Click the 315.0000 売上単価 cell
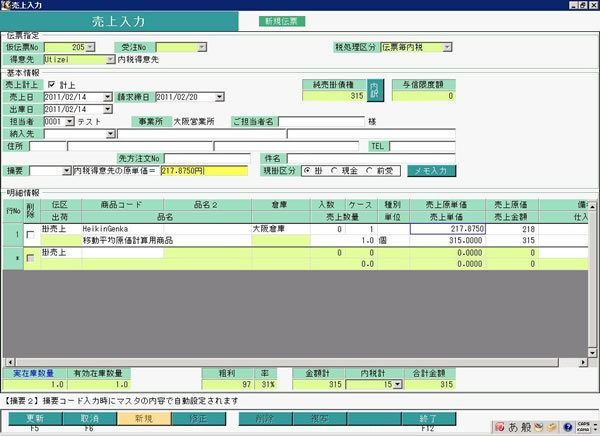This screenshot has height=436, width=600. pyautogui.click(x=448, y=240)
